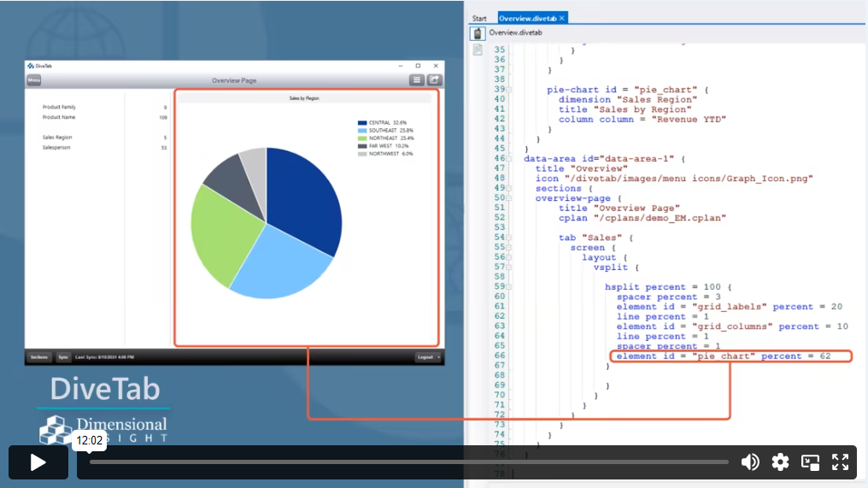Viewport: 868px width, 488px height.
Task: Click the DiveTab Menu button
Action: tap(34, 80)
